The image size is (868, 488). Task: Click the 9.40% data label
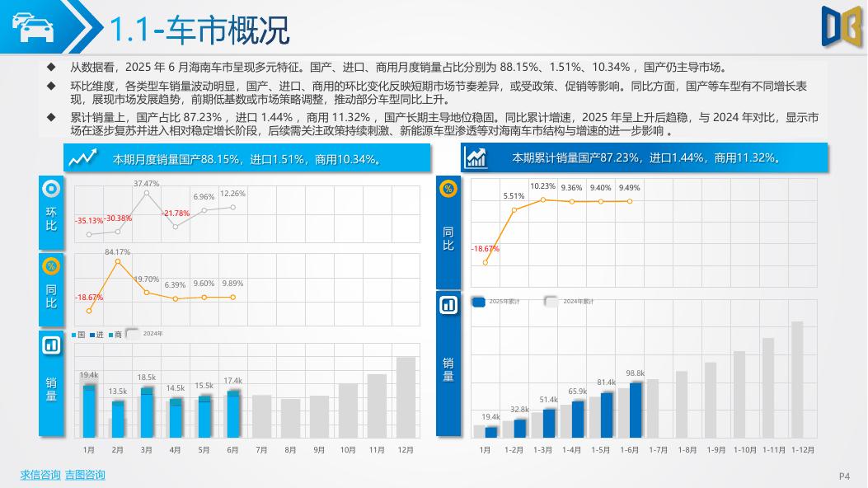(x=600, y=188)
